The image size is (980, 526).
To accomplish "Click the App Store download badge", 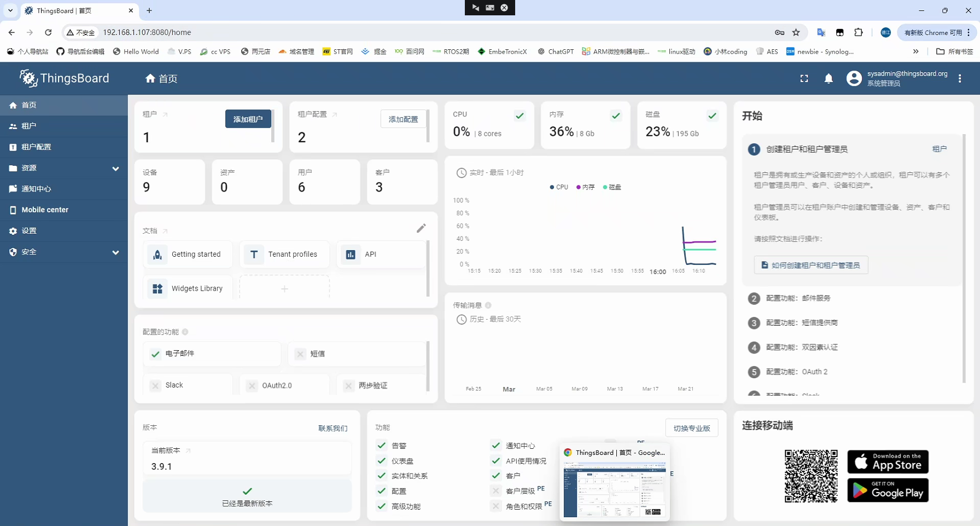I will 888,462.
